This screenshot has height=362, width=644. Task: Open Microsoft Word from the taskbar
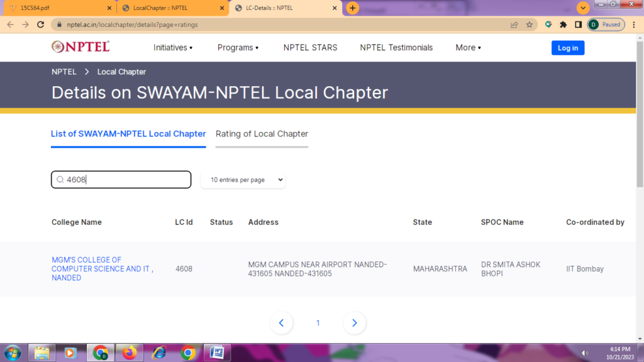216,353
